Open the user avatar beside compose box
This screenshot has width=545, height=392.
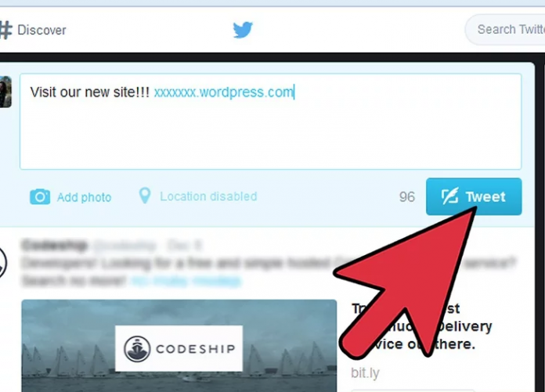click(x=5, y=92)
